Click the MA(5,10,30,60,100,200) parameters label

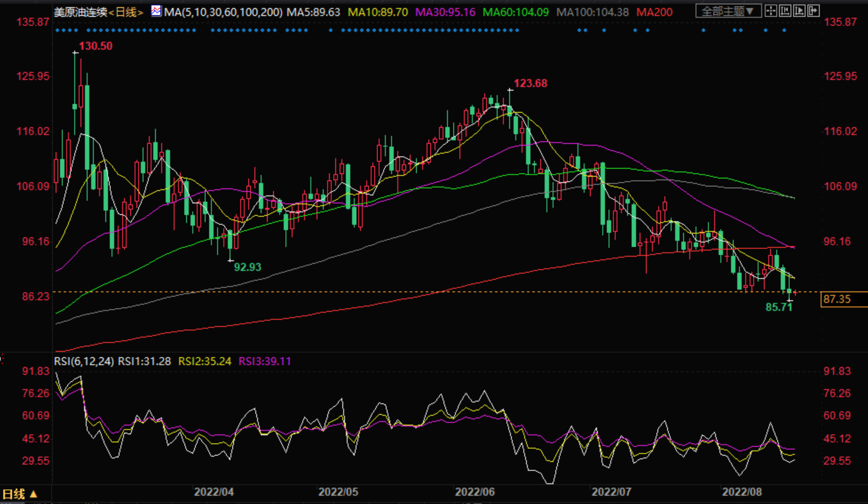[x=223, y=12]
